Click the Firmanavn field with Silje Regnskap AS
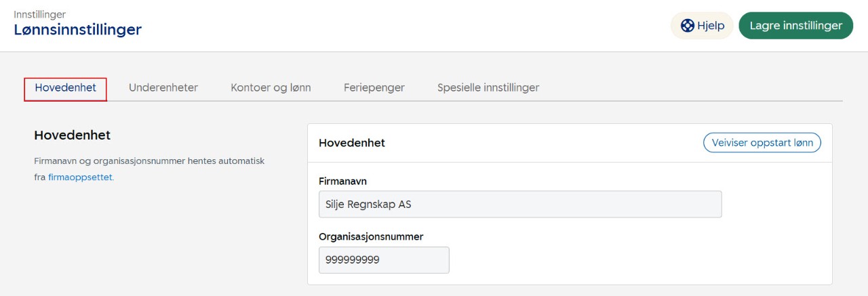 pyautogui.click(x=519, y=204)
